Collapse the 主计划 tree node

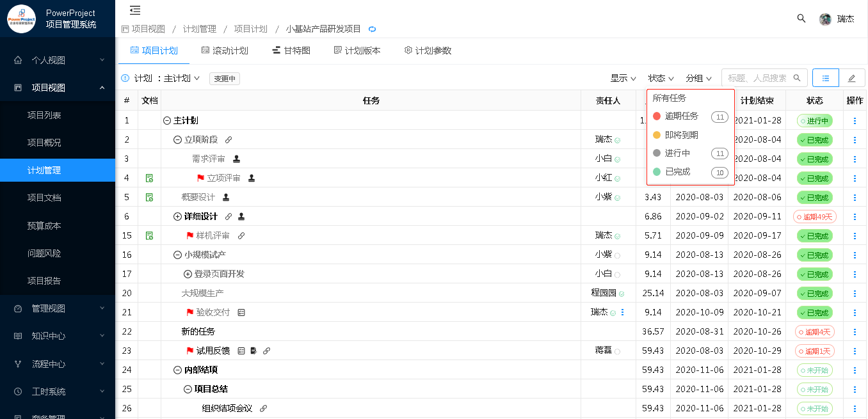167,120
